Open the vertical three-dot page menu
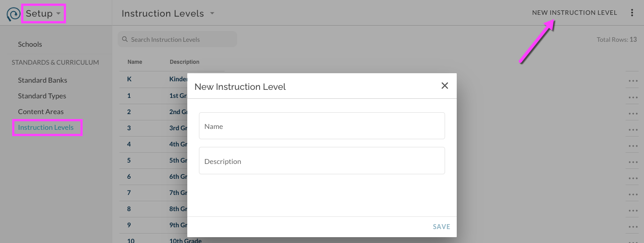This screenshot has width=644, height=243. tap(632, 13)
